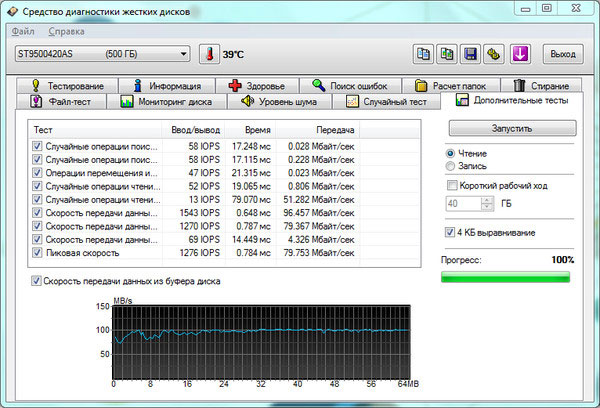Click the application icon in the title bar
600x408 pixels.
point(12,11)
